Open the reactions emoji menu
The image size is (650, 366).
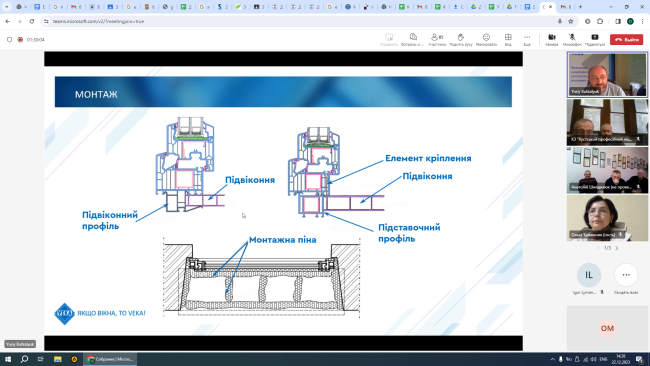[486, 39]
